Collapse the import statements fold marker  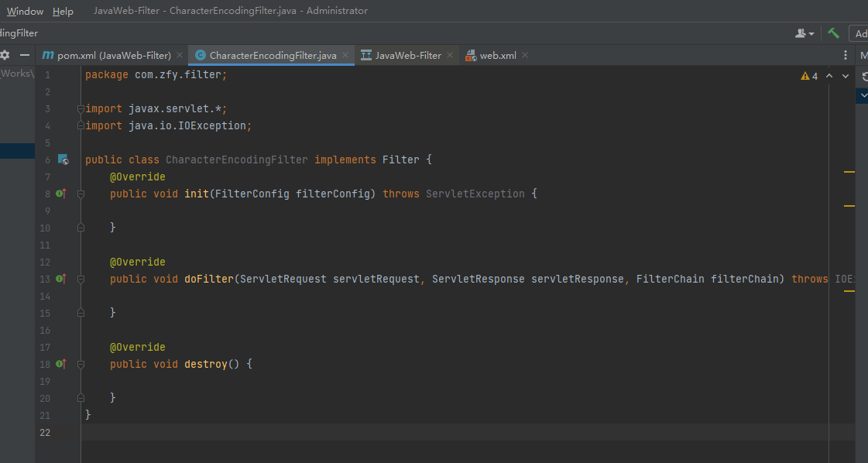point(81,109)
